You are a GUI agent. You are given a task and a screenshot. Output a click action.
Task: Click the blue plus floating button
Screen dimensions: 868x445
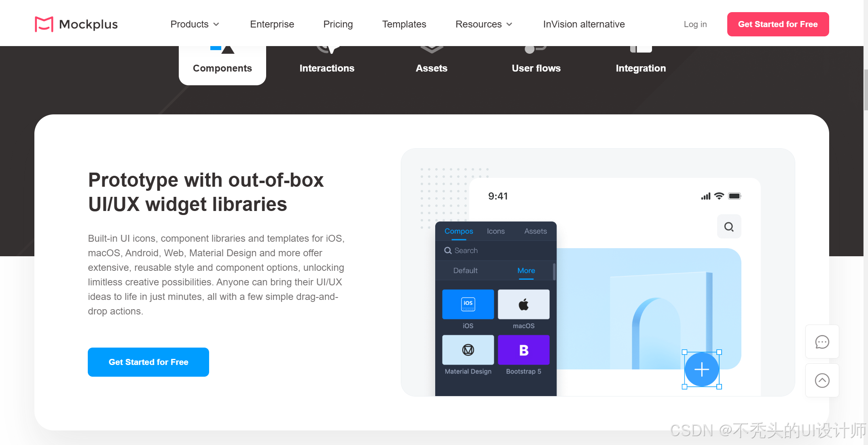click(x=701, y=369)
